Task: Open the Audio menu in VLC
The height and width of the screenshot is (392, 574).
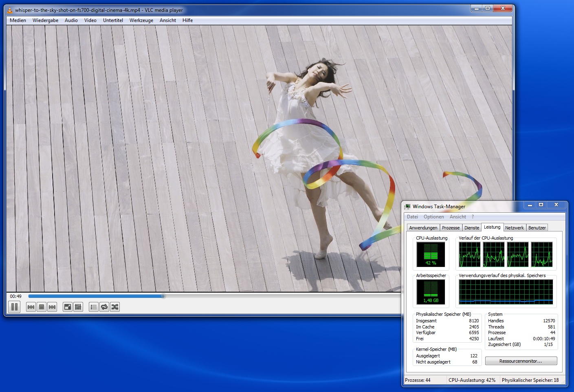Action: pos(71,20)
